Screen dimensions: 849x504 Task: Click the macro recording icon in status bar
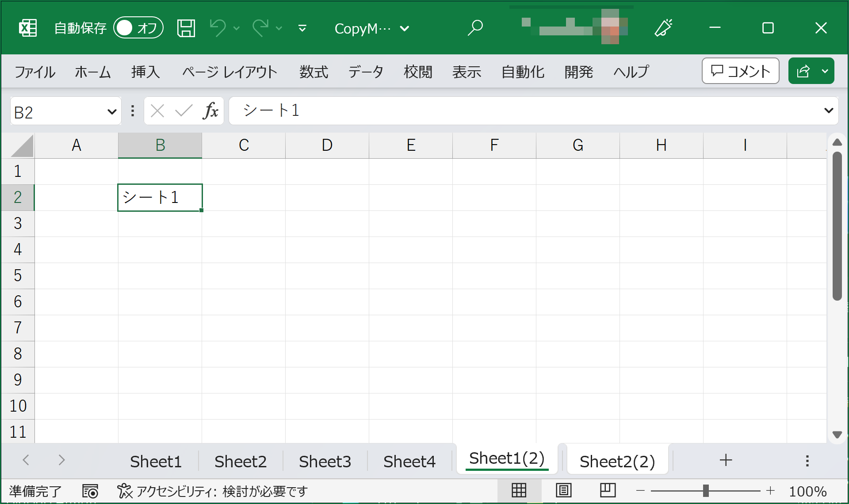(x=90, y=491)
